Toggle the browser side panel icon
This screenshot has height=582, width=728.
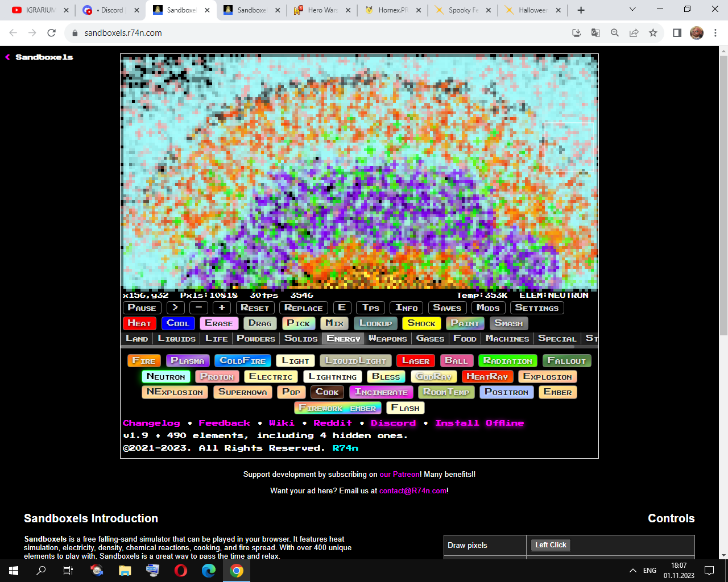pos(677,33)
